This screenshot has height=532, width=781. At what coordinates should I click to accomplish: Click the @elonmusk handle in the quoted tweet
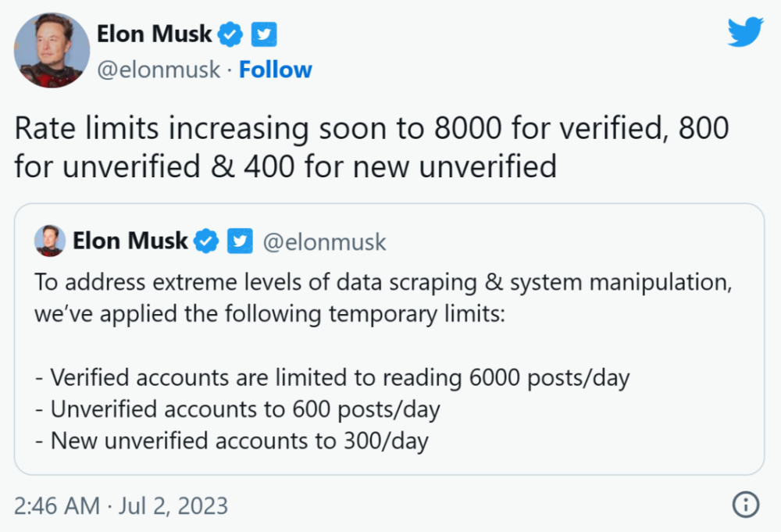coord(324,241)
